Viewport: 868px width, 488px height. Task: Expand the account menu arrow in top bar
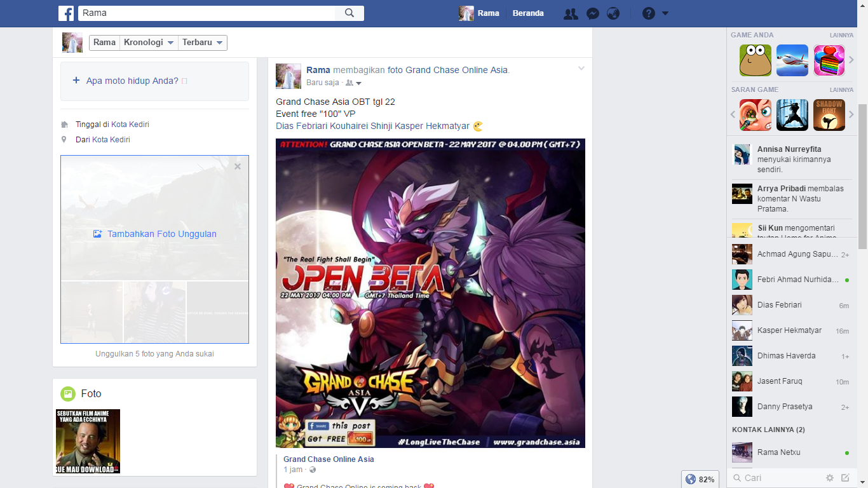tap(665, 13)
